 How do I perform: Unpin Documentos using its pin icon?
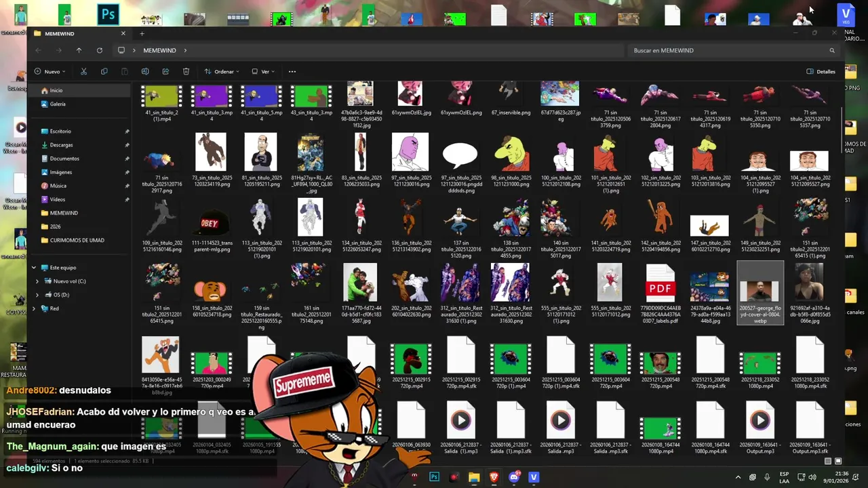[127, 159]
